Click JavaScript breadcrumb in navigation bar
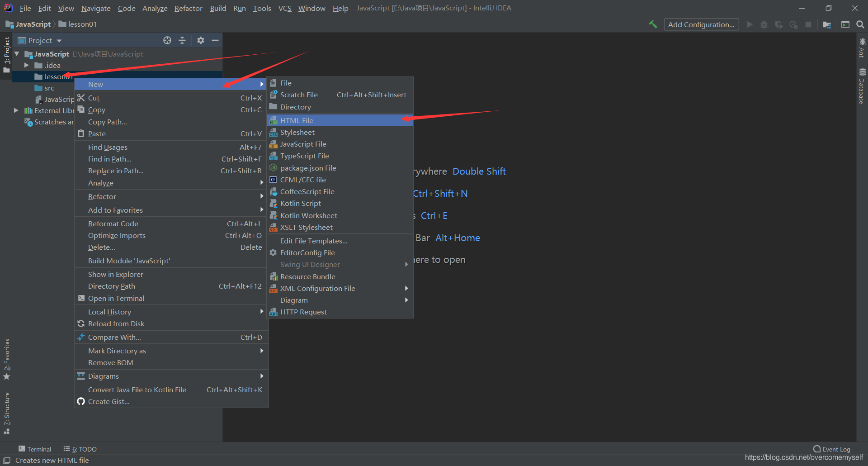 coord(28,24)
